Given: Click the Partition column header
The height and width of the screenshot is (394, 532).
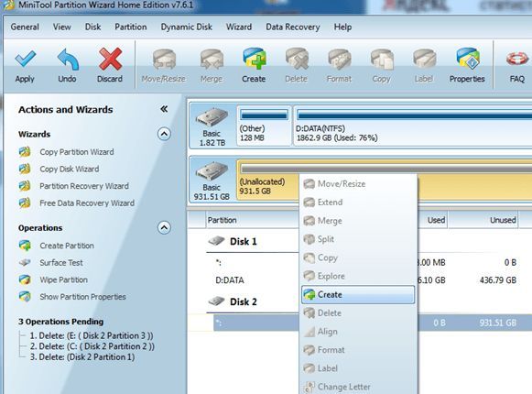Looking at the screenshot, I should point(253,220).
